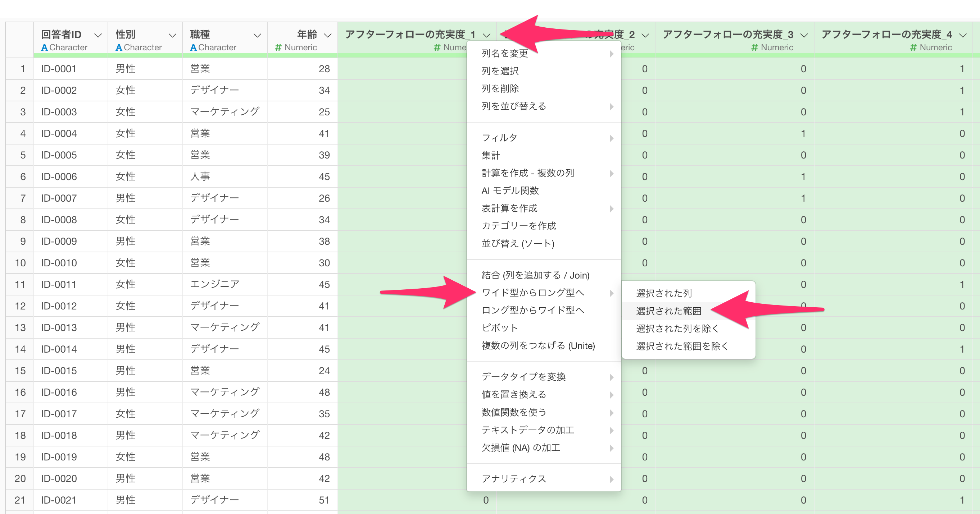Open アナリティクス submenu at menu bottom

(x=514, y=479)
